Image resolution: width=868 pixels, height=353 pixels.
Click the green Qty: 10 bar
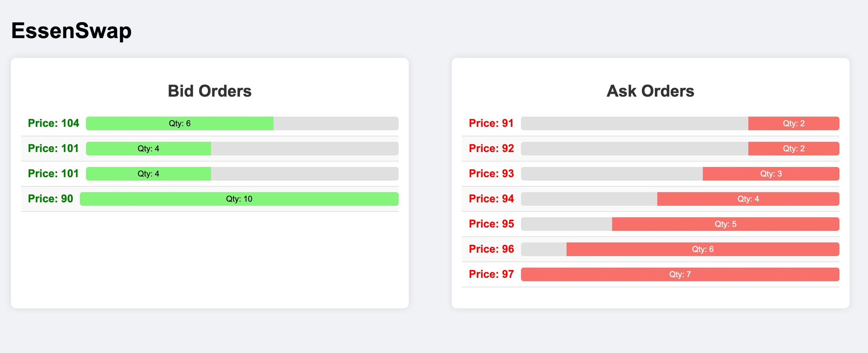[239, 199]
